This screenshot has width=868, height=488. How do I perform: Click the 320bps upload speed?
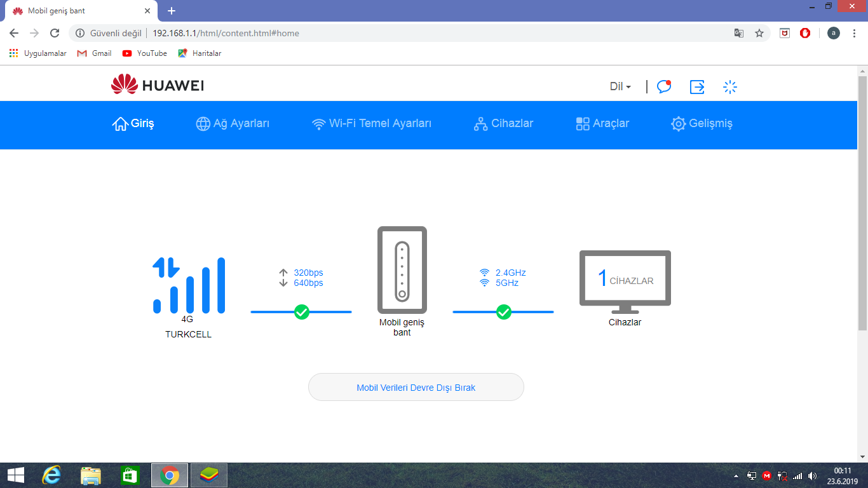click(x=308, y=273)
